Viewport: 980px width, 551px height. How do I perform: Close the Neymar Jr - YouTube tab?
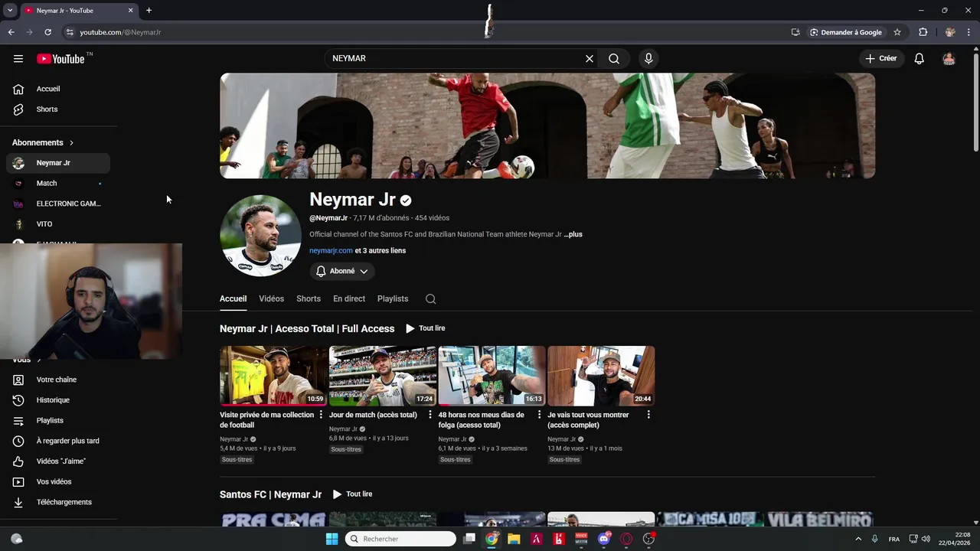pyautogui.click(x=130, y=11)
